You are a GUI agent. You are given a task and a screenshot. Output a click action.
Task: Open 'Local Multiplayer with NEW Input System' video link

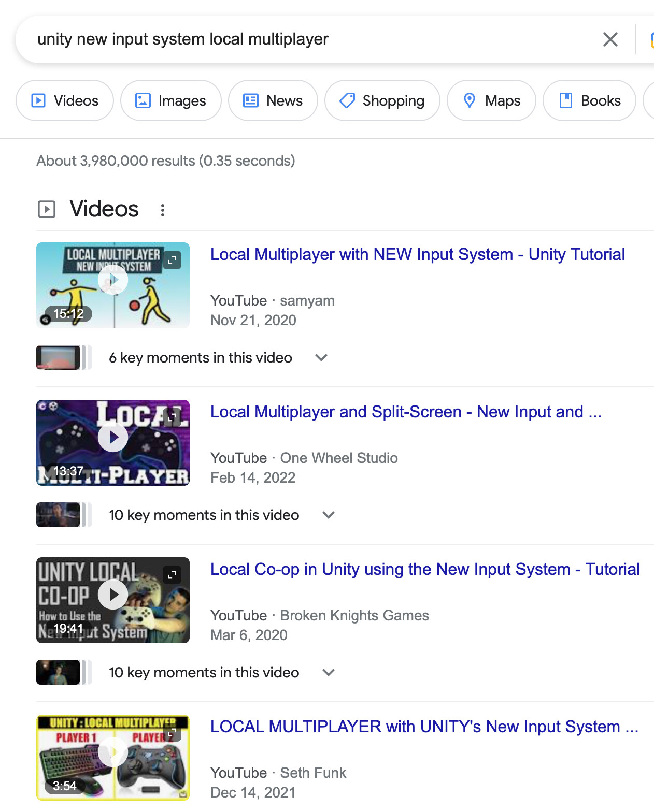418,254
